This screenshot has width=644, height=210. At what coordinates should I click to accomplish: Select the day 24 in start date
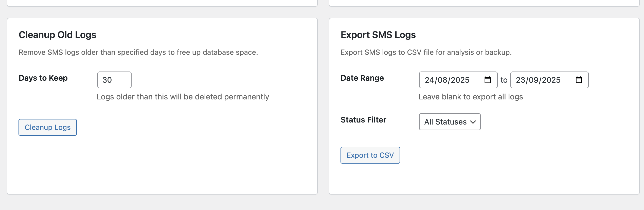(x=430, y=80)
